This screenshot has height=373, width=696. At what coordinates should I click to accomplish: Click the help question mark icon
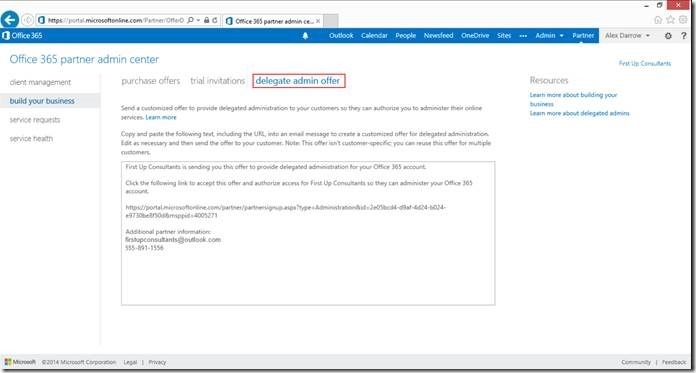[684, 36]
